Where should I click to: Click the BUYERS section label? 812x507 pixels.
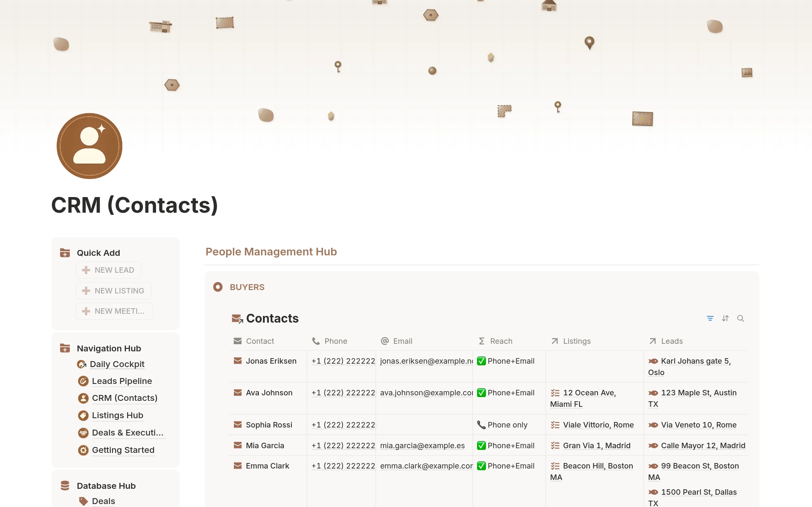[247, 287]
